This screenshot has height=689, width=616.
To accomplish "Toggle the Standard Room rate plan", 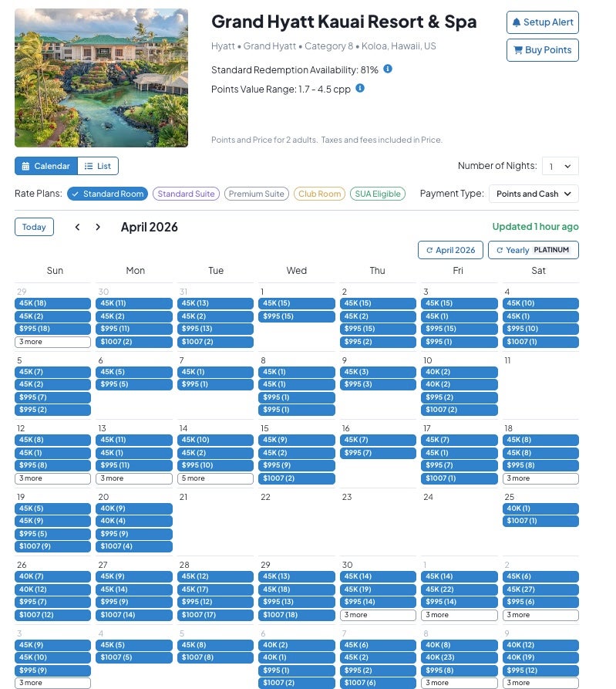I will (107, 194).
